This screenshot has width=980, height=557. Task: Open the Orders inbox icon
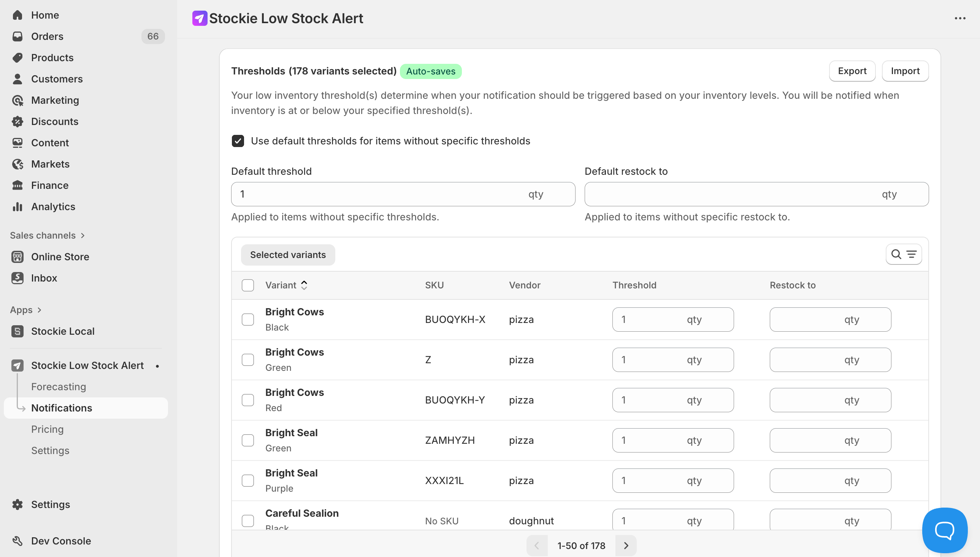(x=17, y=36)
